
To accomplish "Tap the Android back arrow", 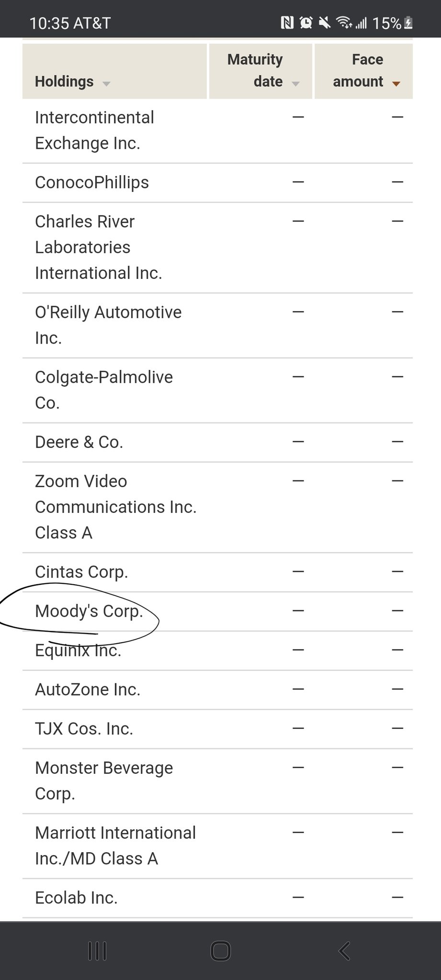I will point(344,950).
